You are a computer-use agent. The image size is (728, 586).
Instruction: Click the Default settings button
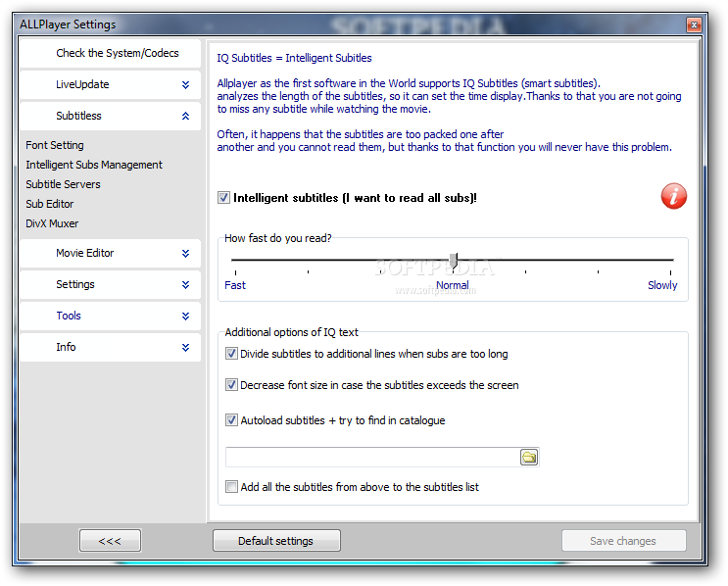[x=276, y=541]
